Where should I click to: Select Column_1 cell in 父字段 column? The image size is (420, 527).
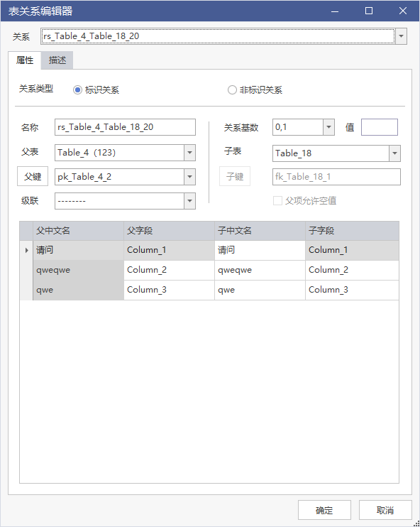(x=170, y=251)
